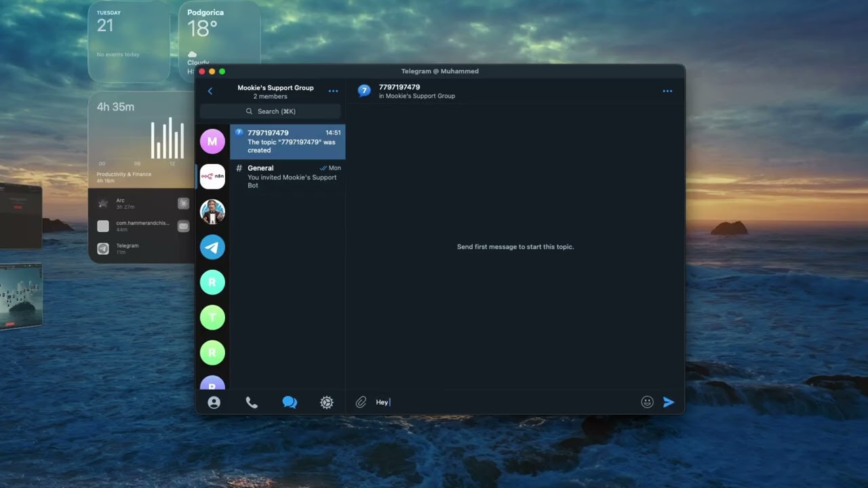Click the Search field in the sidebar

(271, 111)
